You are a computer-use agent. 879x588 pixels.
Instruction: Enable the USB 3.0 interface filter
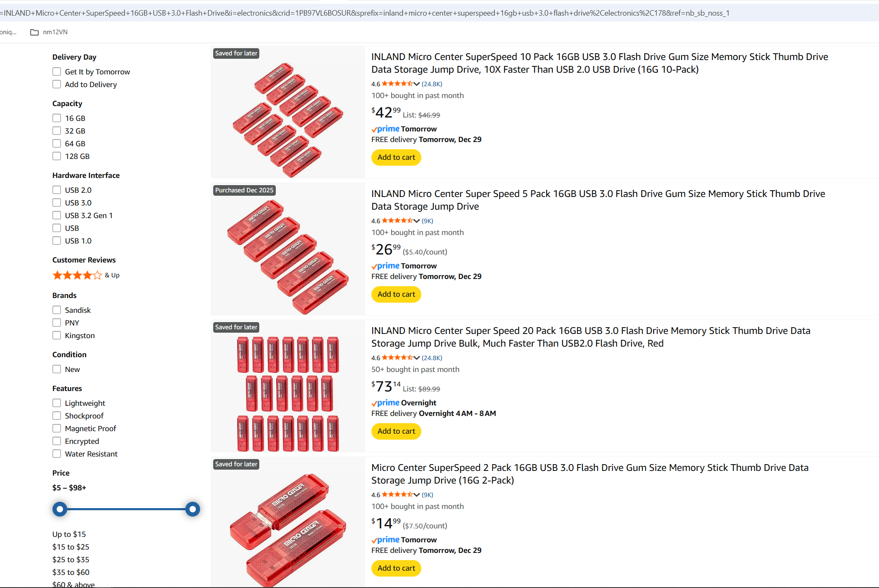57,202
